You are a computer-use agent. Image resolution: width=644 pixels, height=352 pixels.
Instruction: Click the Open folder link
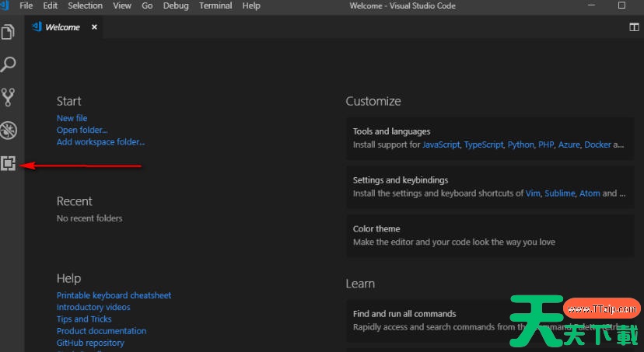82,130
